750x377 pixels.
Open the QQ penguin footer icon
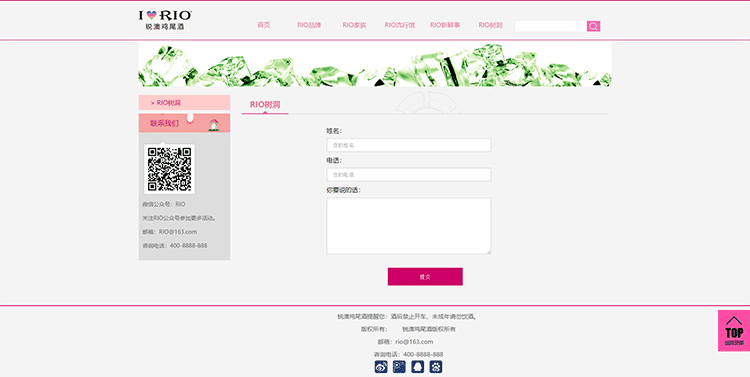click(x=418, y=367)
